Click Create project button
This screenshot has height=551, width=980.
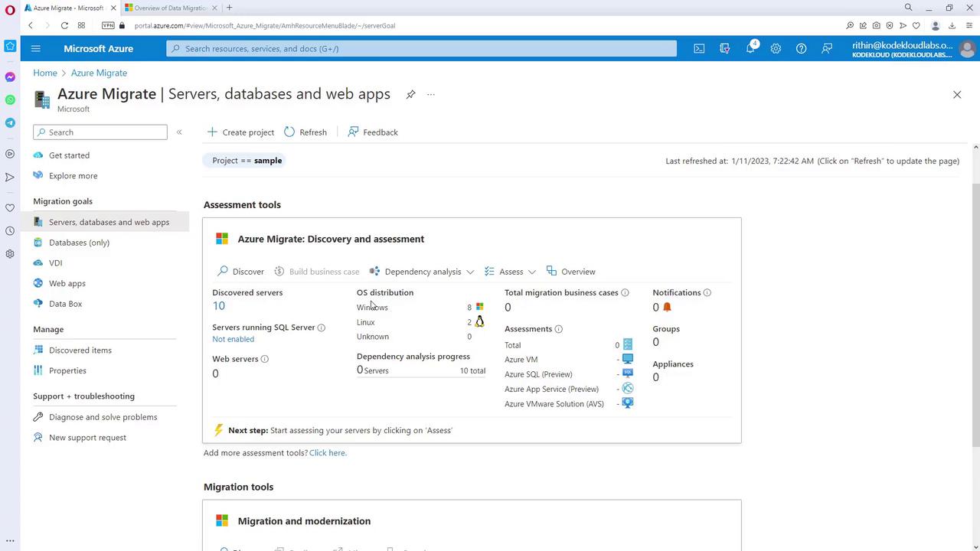[x=240, y=132]
